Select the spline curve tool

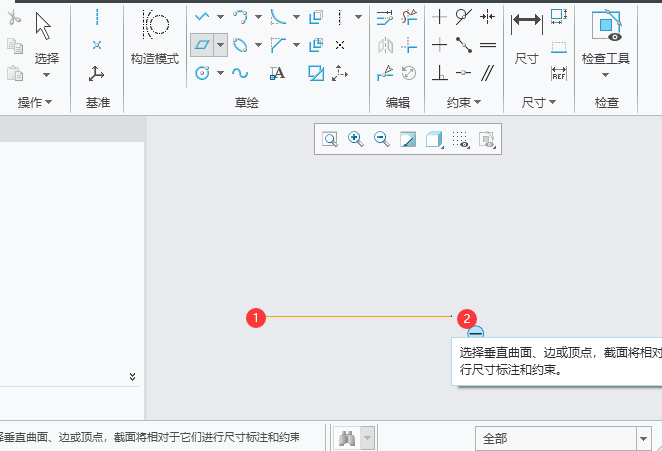[240, 72]
